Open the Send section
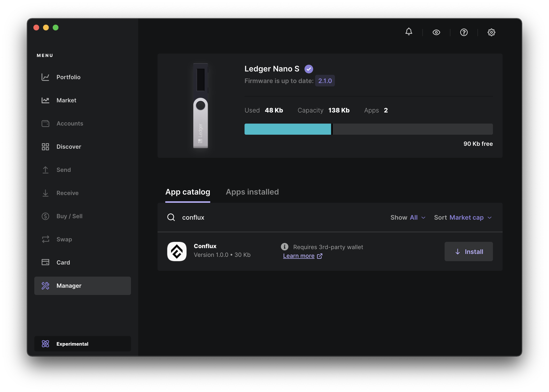Screen dimensions: 549x392 point(64,170)
